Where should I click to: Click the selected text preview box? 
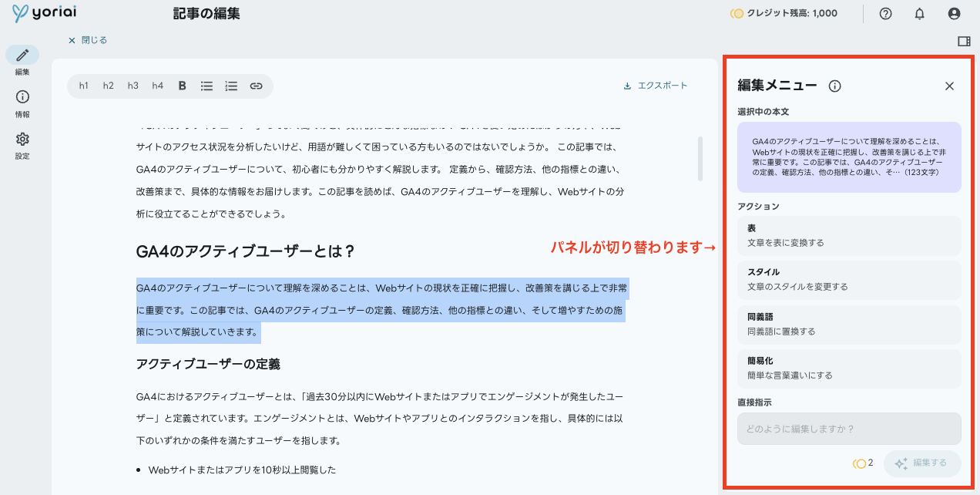(x=849, y=157)
